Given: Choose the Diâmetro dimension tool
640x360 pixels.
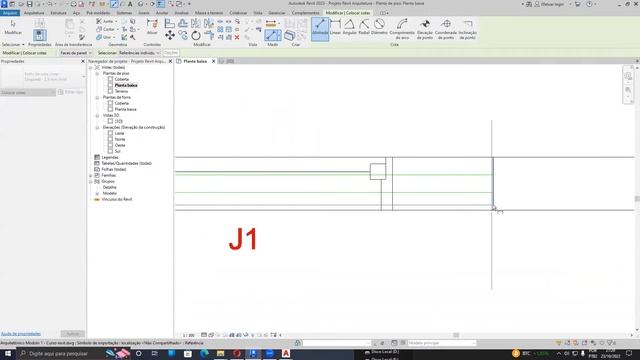Looking at the screenshot, I should pos(379,27).
